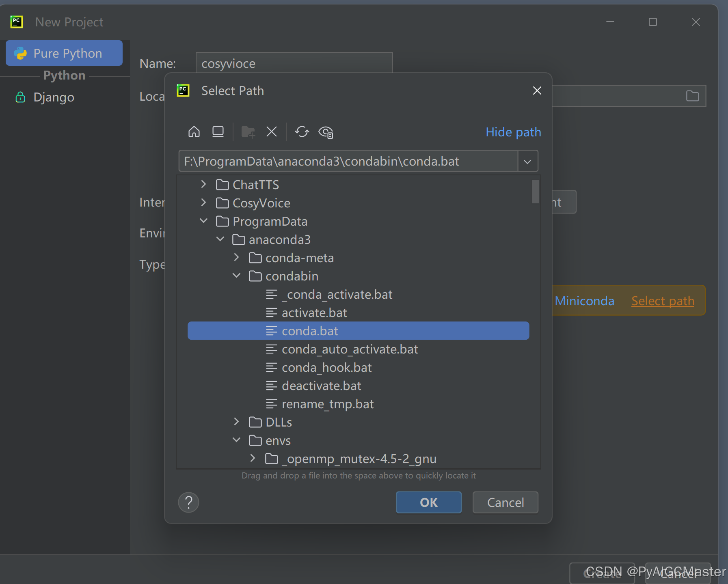Screen dimensions: 728x584
Task: Close the New Project window
Action: click(x=696, y=22)
